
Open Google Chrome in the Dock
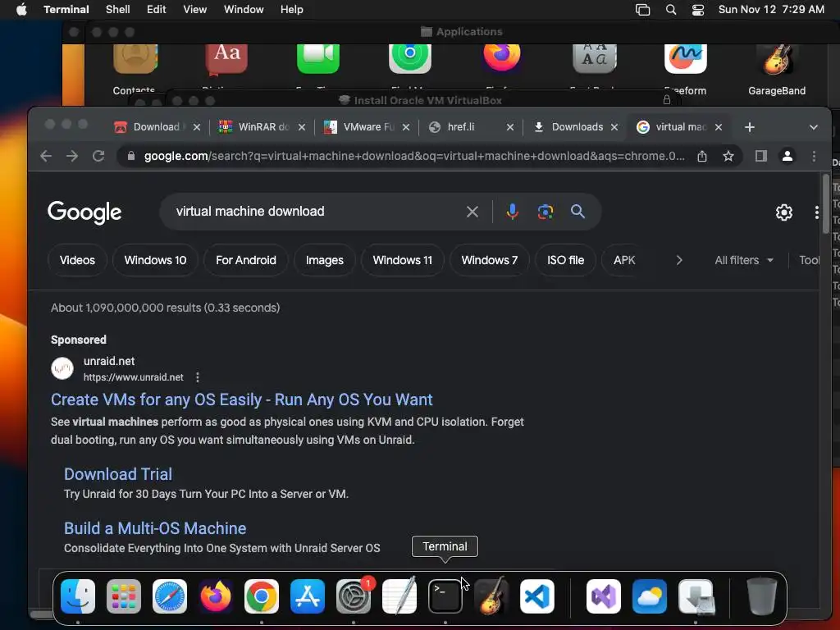262,596
